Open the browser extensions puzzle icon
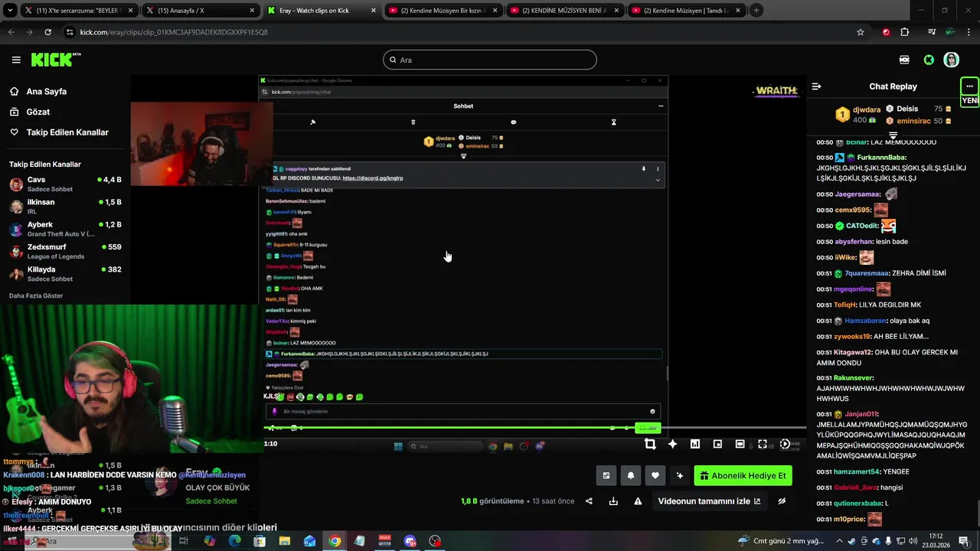Viewport: 980px width, 551px height. (x=905, y=32)
